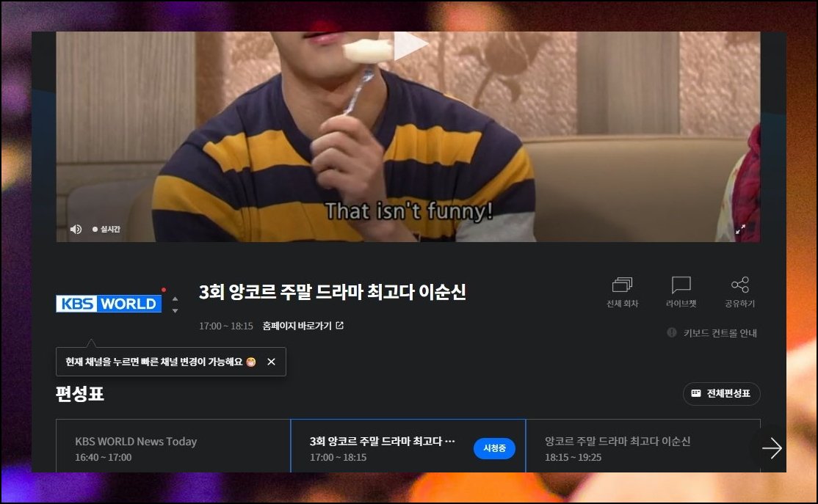Screen dimensions: 818x504
Task: Switch to next channel with down arrow
Action: 175,310
